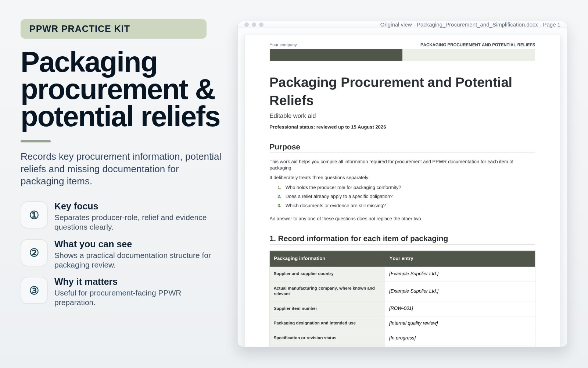Image resolution: width=588 pixels, height=368 pixels.
Task: Click the 'Supplier and supplier country' row label
Action: [x=304, y=274]
